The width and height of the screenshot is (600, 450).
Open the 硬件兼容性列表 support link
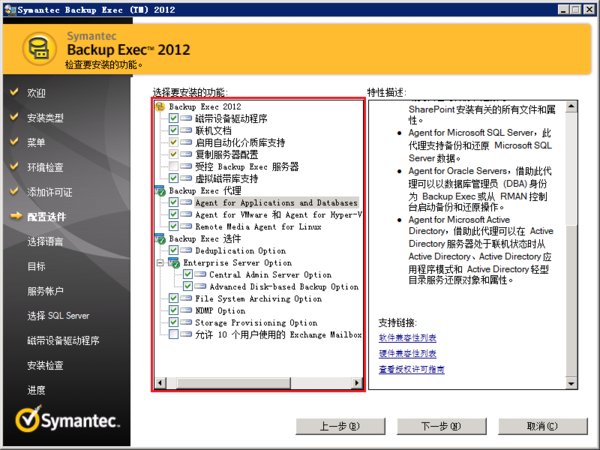tap(408, 353)
